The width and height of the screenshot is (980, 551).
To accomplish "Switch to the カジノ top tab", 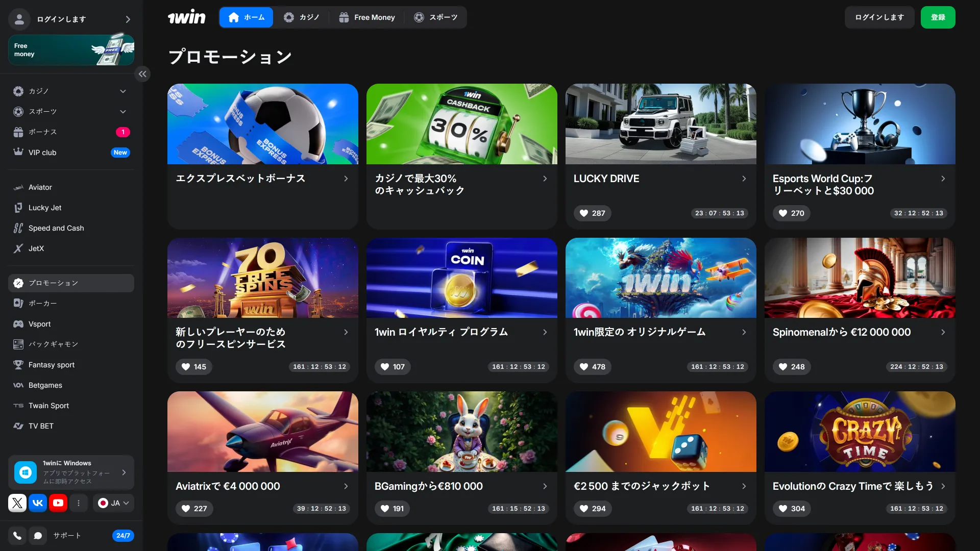I will 301,17.
